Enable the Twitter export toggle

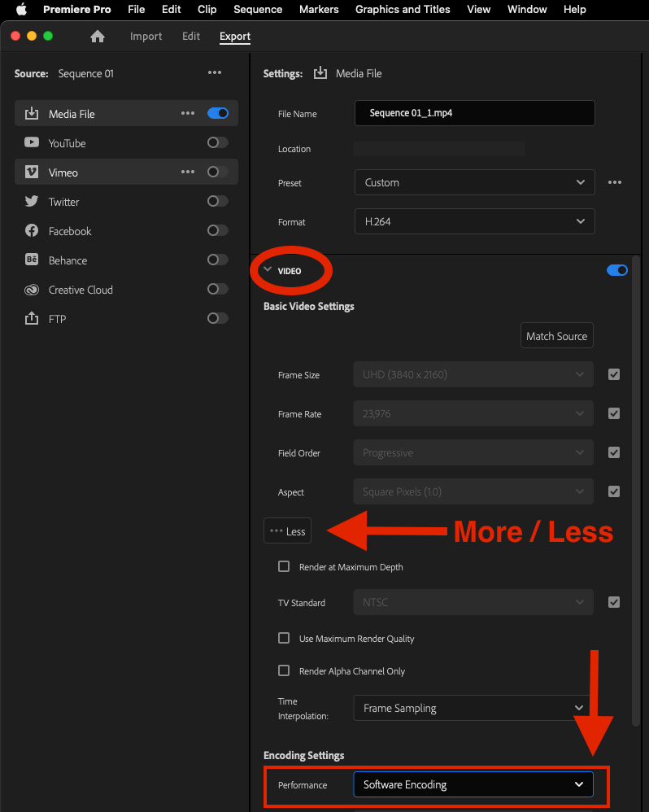tap(217, 201)
